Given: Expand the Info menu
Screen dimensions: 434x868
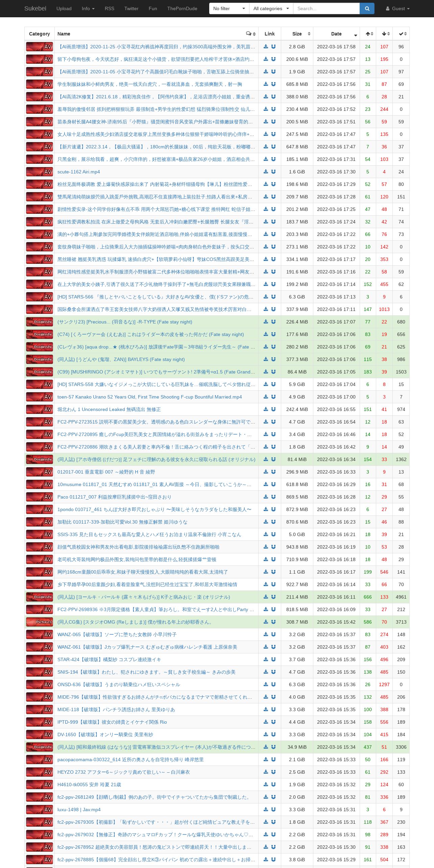Looking at the screenshot, I should (88, 8).
